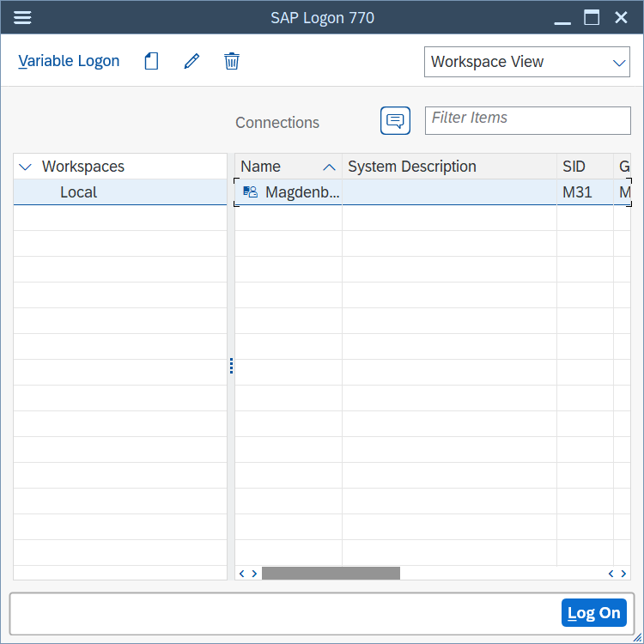Open the Workspace View dropdown
Viewport: 644px width, 644px height.
(527, 62)
